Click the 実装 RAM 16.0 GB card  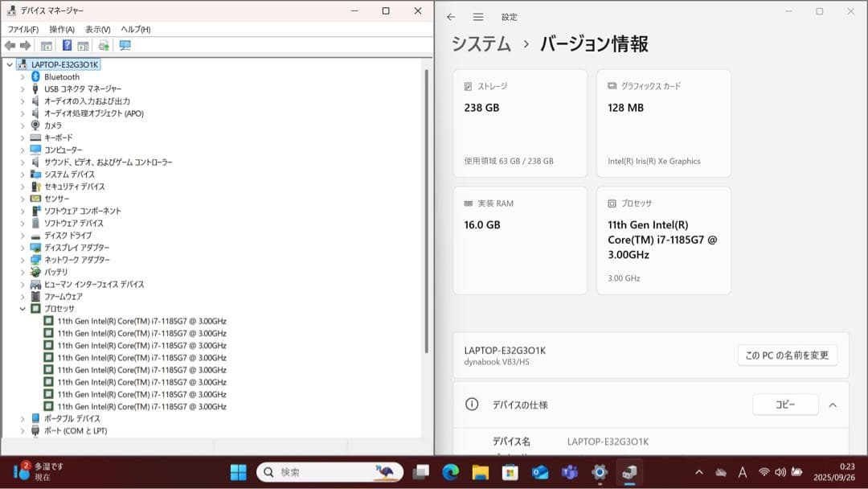pos(520,240)
